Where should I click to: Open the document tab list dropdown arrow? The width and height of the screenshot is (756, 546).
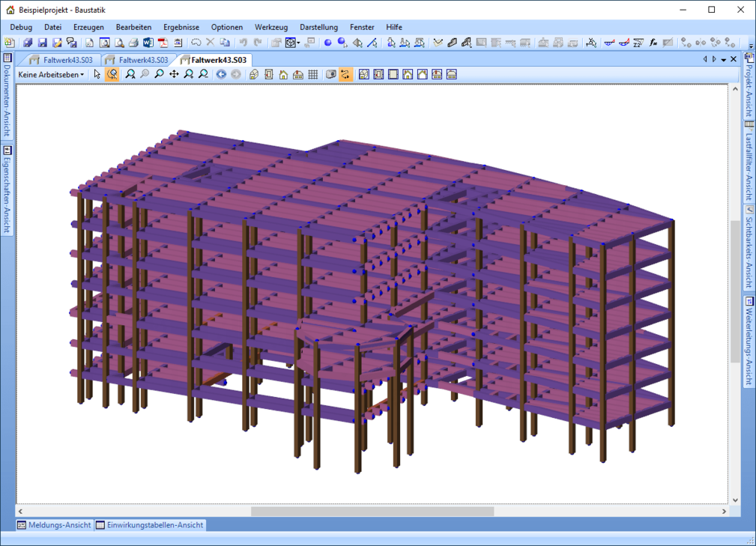tap(724, 60)
